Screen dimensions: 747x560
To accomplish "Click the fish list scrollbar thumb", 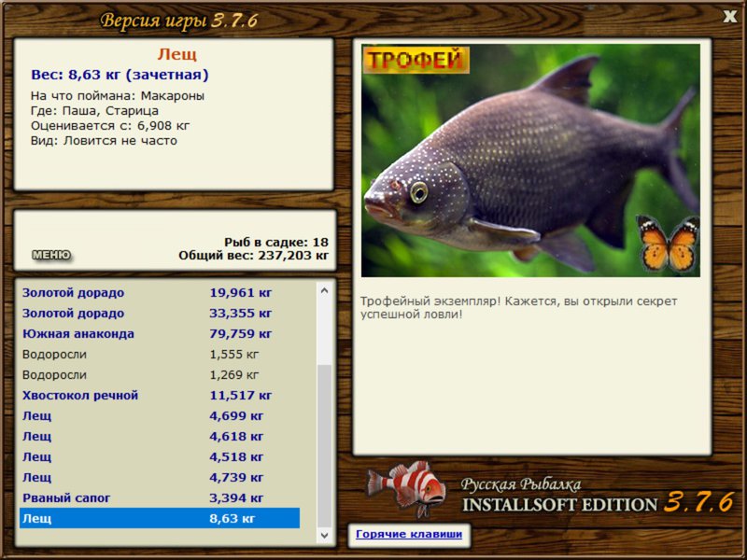I will click(x=324, y=446).
